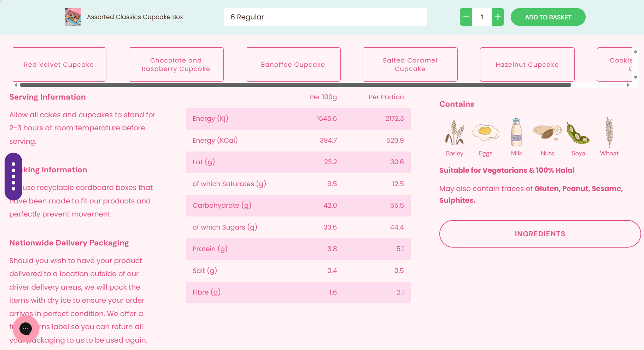Click the Assorted Classics Cupcake Box title
The image size is (644, 350).
tap(135, 17)
